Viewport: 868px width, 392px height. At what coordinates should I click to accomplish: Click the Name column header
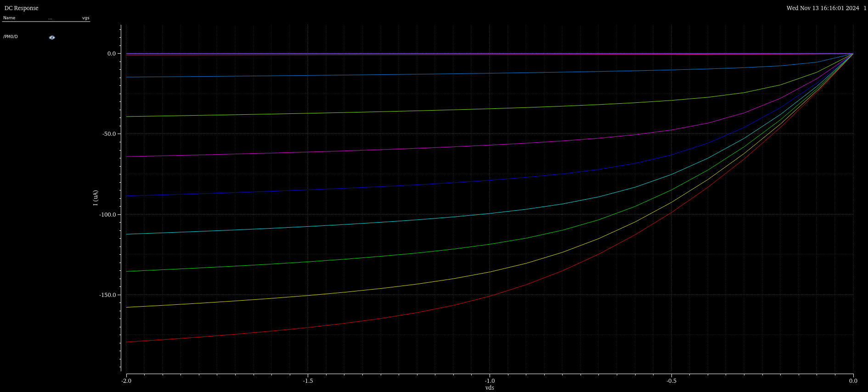(9, 18)
